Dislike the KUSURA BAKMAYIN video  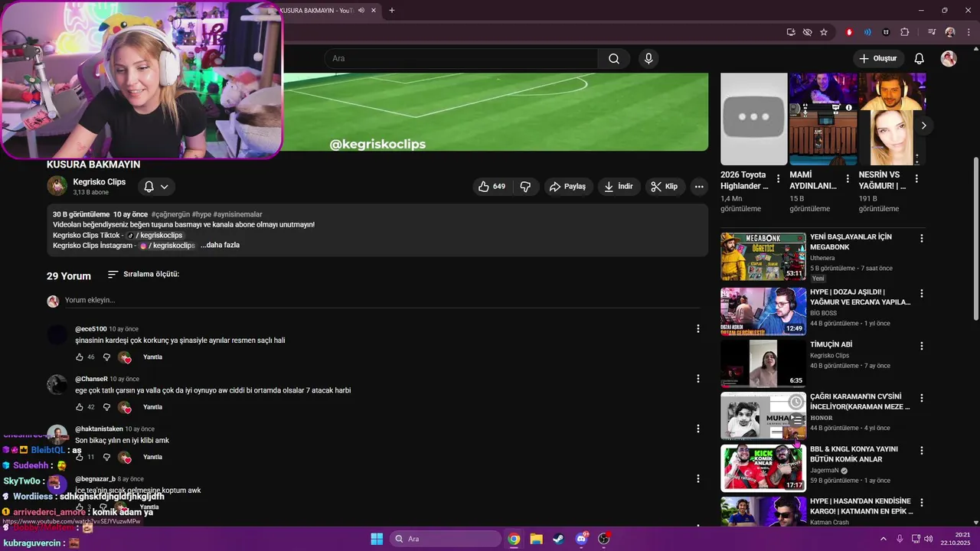click(x=525, y=187)
